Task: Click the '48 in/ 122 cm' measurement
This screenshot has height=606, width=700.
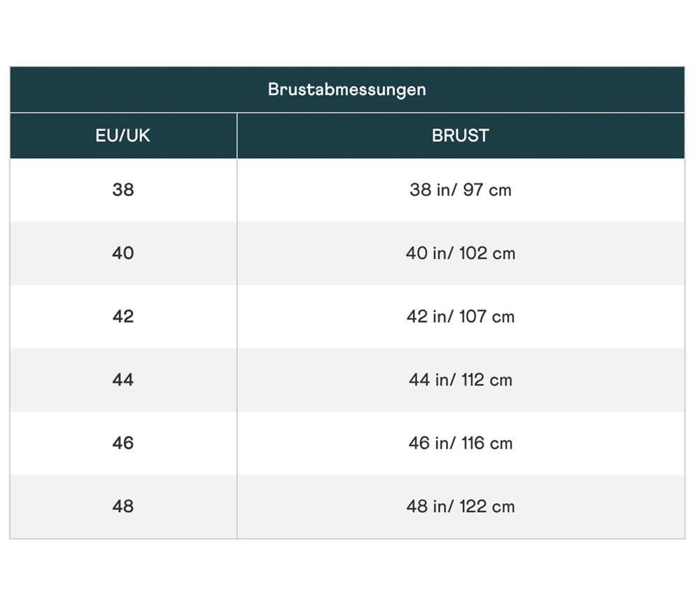Action: [x=460, y=506]
